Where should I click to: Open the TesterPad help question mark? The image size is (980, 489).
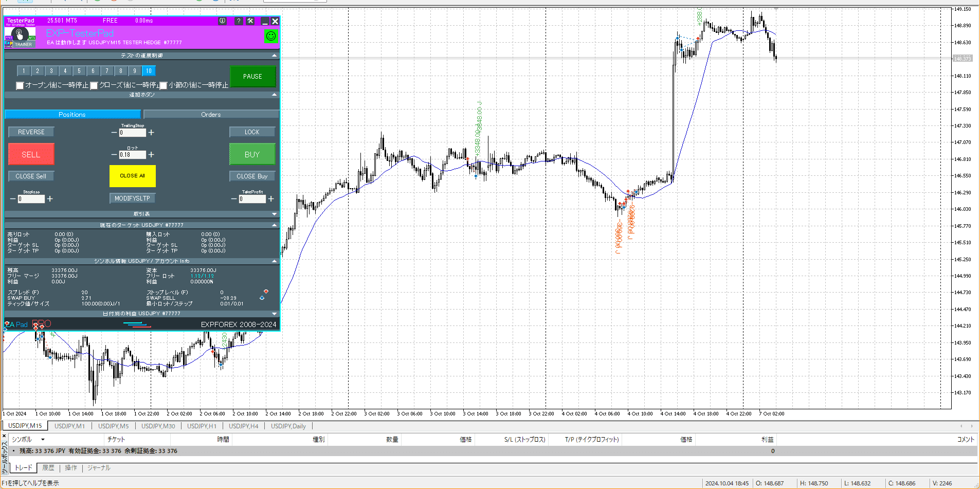(x=239, y=21)
